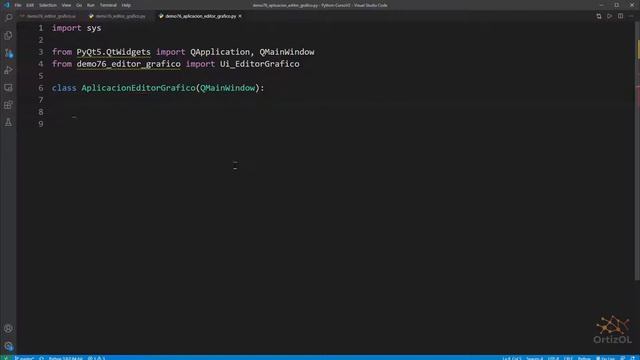Open the Accounts menu icon
The height and width of the screenshot is (360, 640).
point(8,329)
